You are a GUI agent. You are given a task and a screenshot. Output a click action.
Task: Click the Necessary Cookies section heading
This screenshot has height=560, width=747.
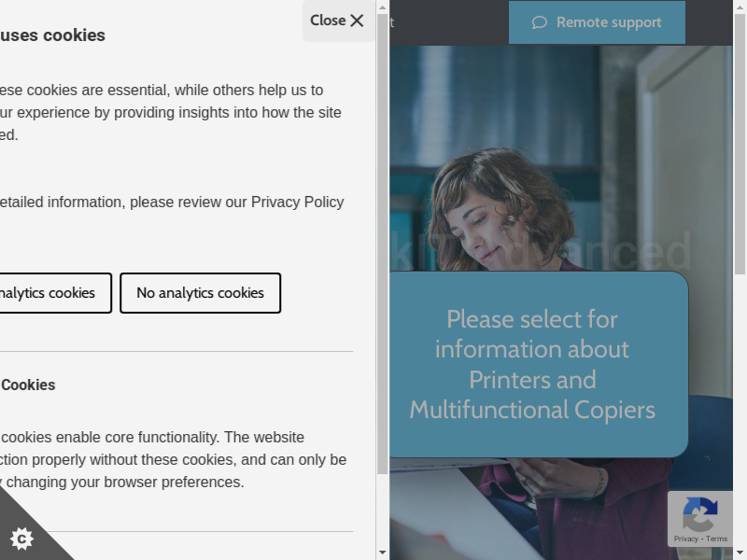28,385
